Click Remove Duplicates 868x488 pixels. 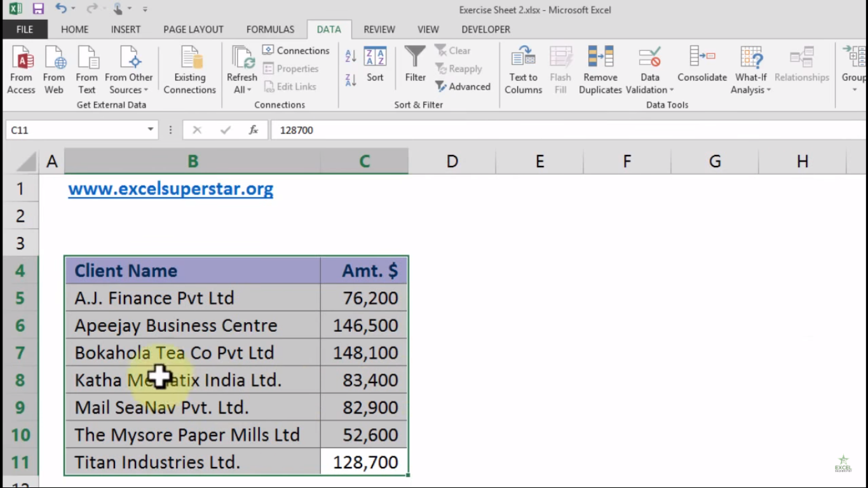tap(600, 71)
